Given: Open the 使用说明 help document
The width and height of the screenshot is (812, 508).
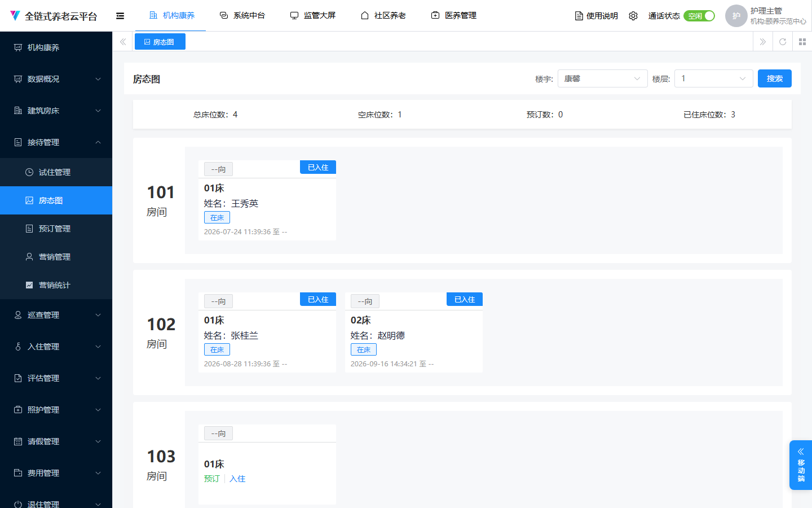Looking at the screenshot, I should pos(596,16).
